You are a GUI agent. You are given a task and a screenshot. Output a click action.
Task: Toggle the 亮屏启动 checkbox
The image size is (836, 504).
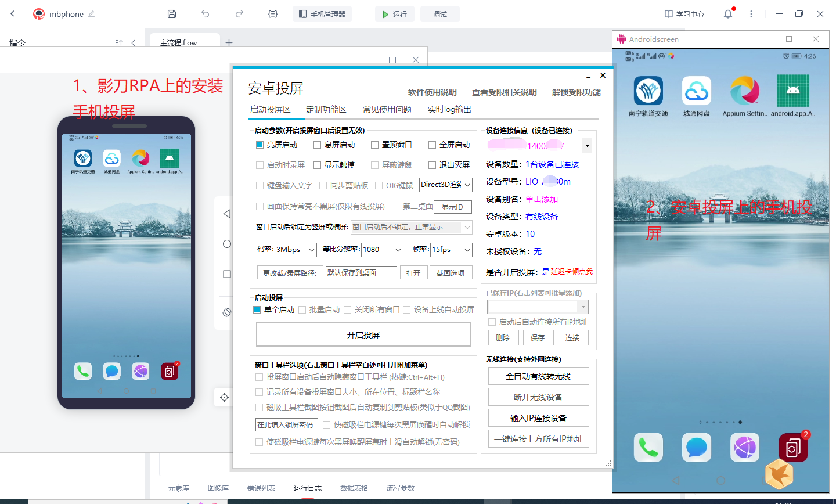(x=260, y=145)
